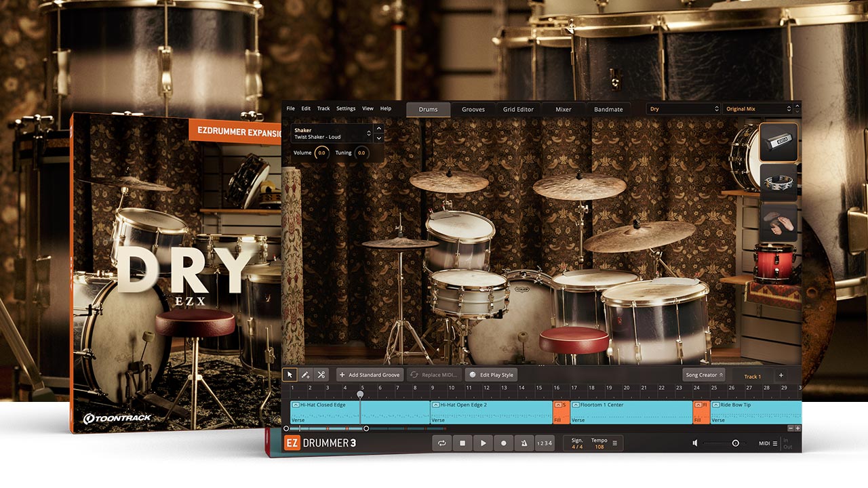Open the Original Mix preset dropdown
Image resolution: width=868 pixels, height=488 pixels.
(757, 109)
